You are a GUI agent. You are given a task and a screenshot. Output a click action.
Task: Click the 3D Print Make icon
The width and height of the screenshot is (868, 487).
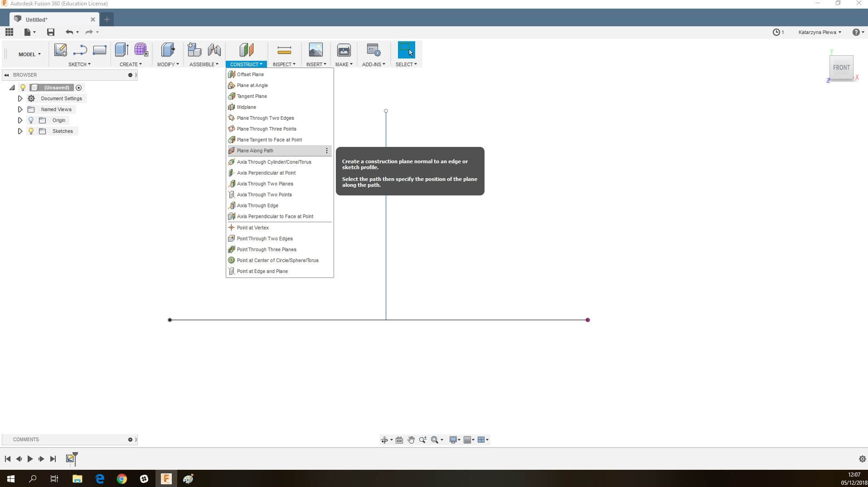point(344,50)
